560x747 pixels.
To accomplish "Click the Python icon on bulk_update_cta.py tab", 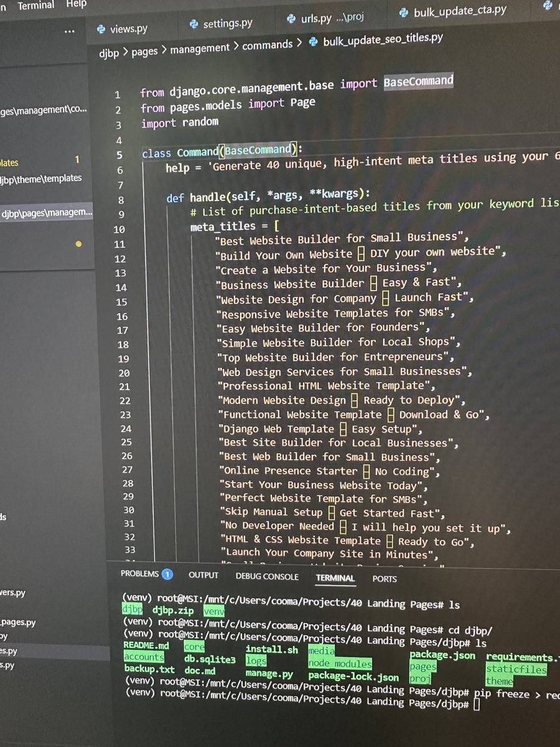I will pos(404,12).
